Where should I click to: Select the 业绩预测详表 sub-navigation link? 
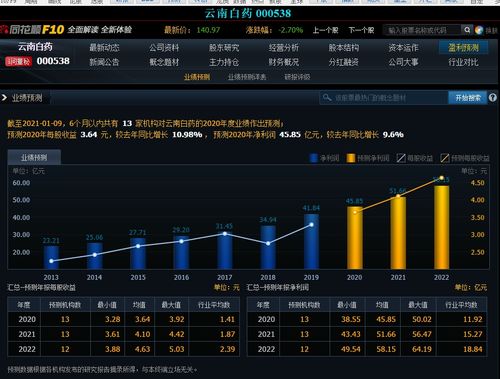tap(247, 77)
